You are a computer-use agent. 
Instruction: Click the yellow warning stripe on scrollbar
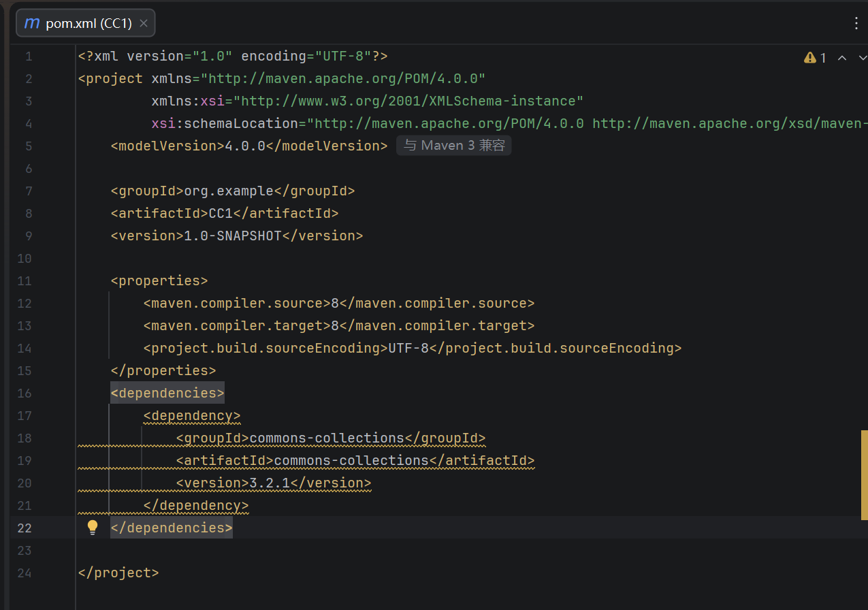865,475
